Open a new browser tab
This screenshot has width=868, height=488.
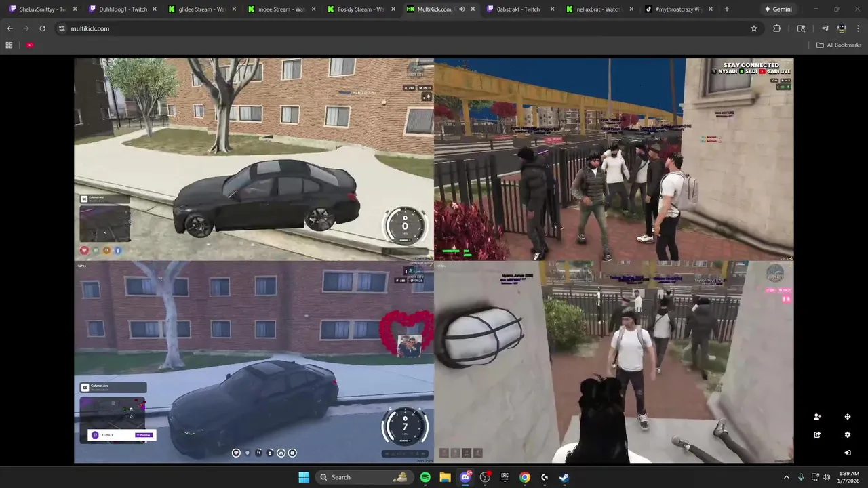tap(727, 9)
